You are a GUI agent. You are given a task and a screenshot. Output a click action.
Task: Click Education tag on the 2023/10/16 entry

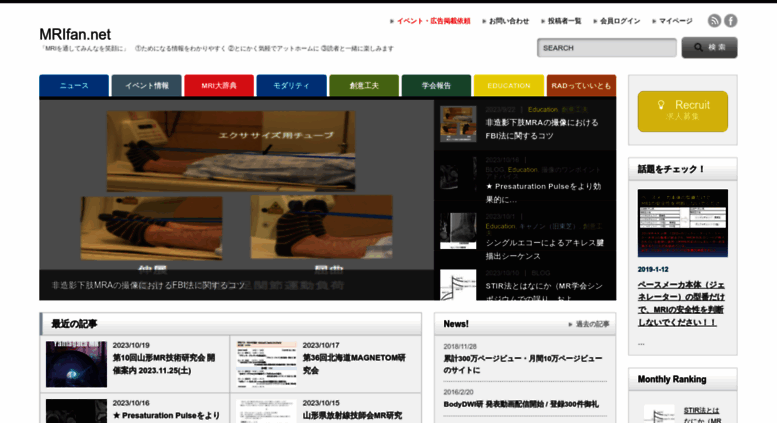pyautogui.click(x=522, y=169)
